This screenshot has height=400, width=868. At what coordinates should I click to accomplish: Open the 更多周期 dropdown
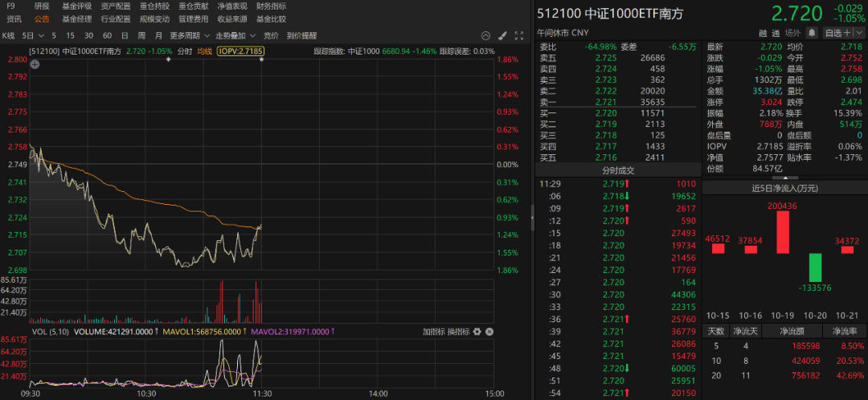point(190,35)
